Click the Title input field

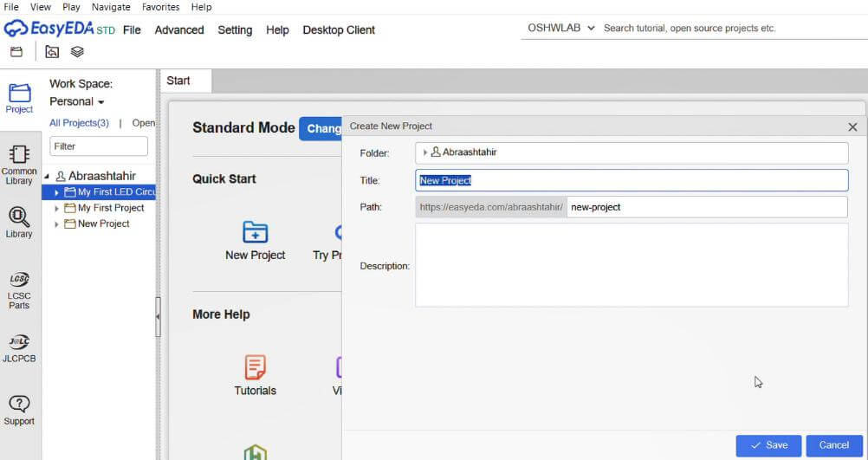click(x=632, y=180)
